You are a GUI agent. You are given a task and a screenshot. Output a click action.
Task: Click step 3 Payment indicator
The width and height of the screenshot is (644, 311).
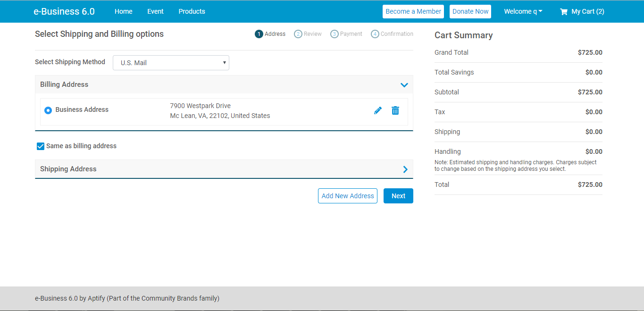coord(346,34)
